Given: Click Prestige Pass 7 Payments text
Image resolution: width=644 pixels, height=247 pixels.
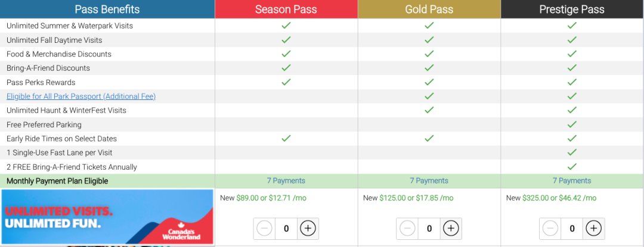Looking at the screenshot, I should pyautogui.click(x=572, y=181).
